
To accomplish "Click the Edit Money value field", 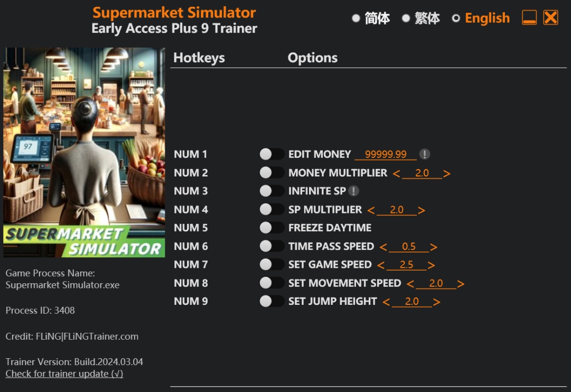I will (x=386, y=154).
